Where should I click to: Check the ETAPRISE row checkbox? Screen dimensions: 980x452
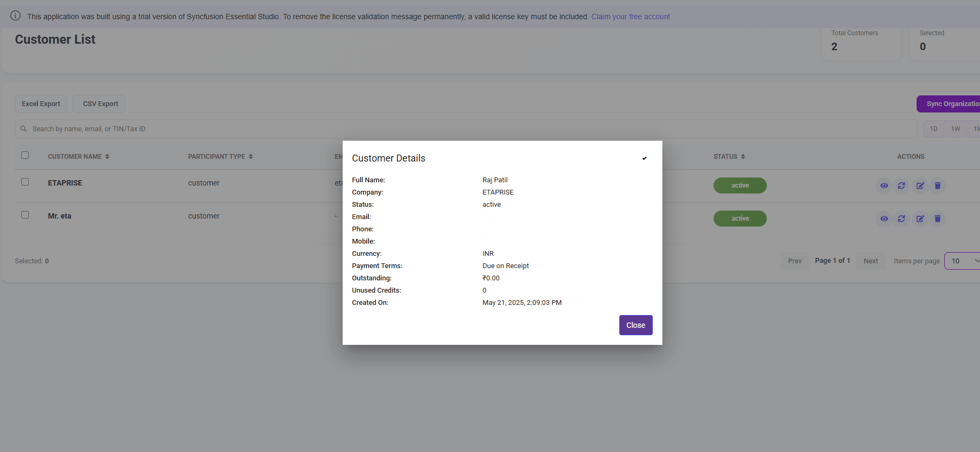click(25, 182)
